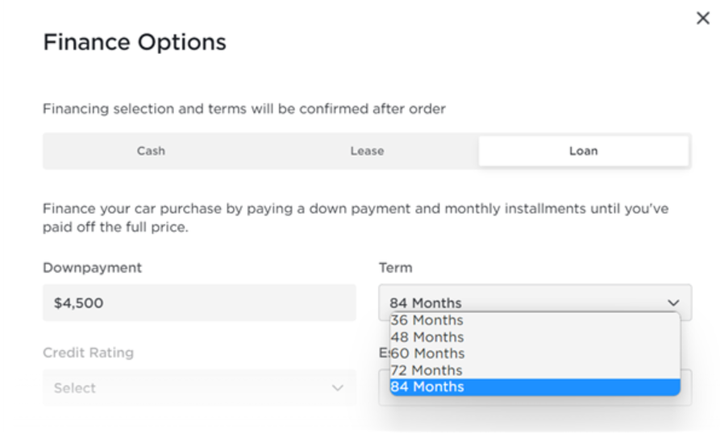Pick the 72 Months term option
Viewport: 720px width, 447px height.
tap(535, 370)
